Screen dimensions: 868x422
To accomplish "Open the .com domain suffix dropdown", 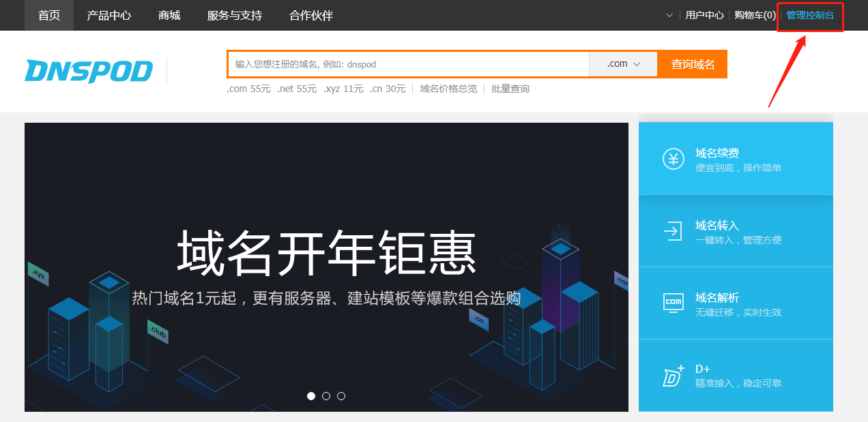I will pyautogui.click(x=623, y=64).
